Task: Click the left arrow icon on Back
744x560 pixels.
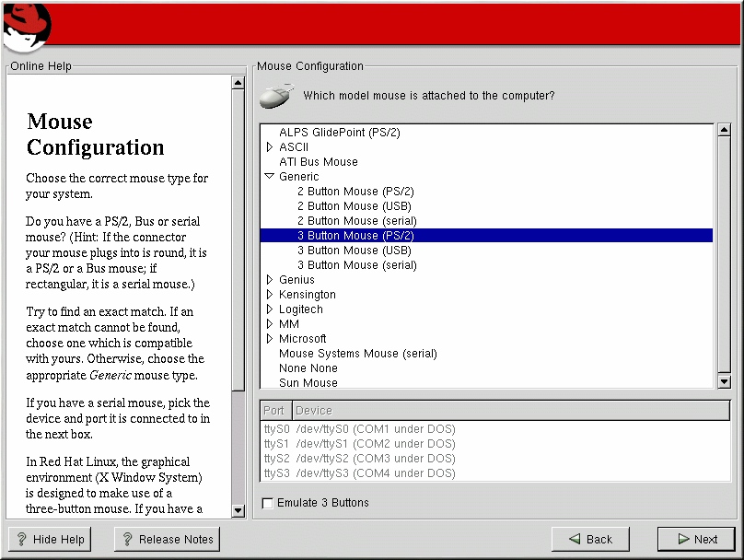Action: (x=575, y=539)
